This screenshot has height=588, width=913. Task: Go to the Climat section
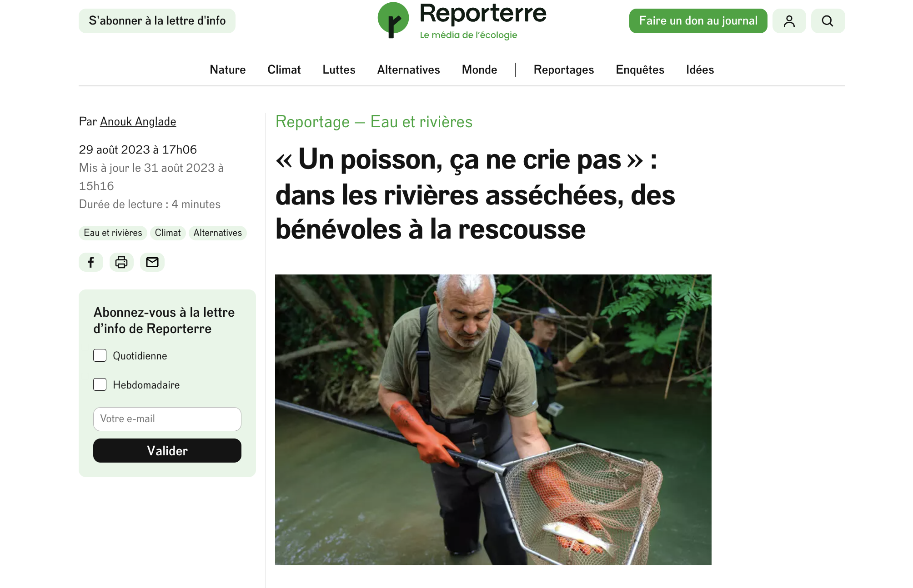pos(284,70)
